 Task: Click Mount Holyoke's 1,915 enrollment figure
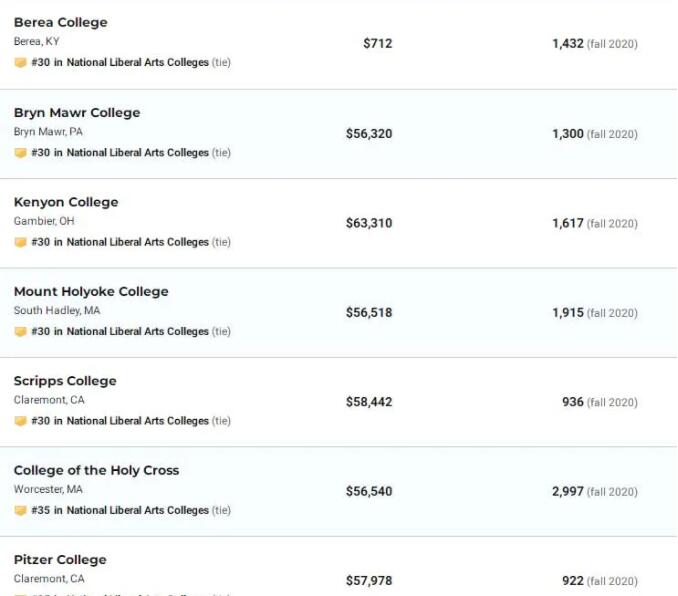(568, 313)
